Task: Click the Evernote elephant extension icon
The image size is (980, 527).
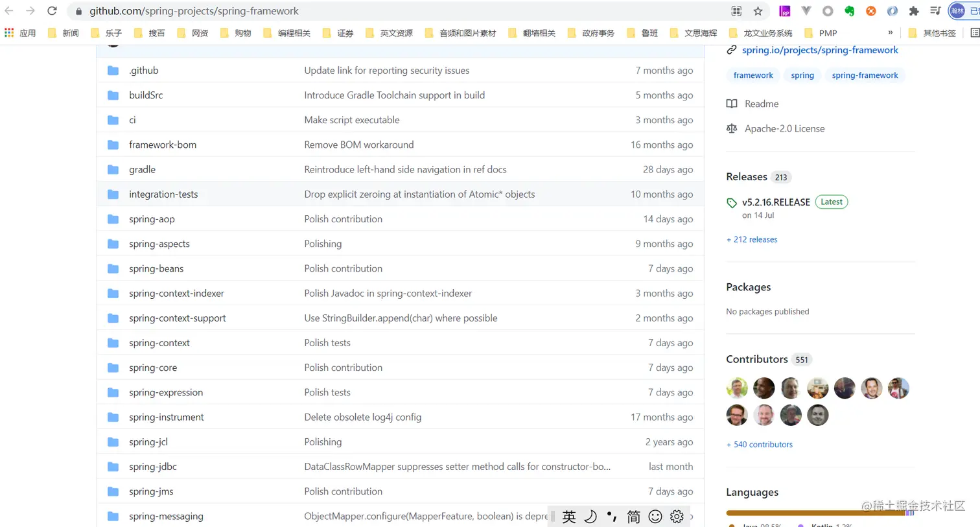Action: coord(849,11)
